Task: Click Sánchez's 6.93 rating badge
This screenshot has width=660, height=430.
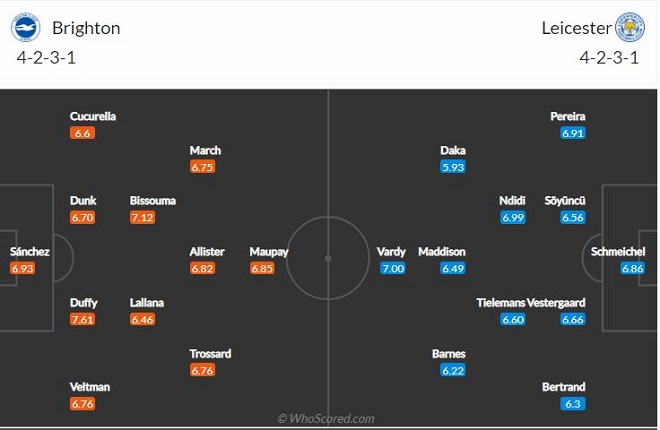Action: click(23, 268)
